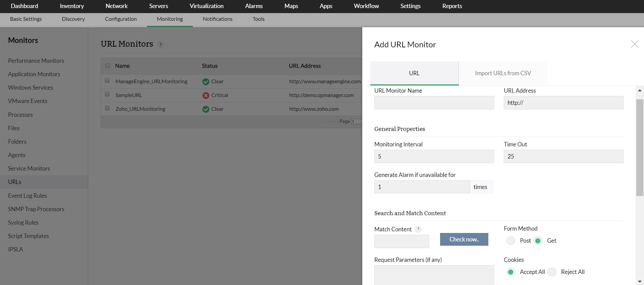Tick the SampleURL row checkbox

107,94
